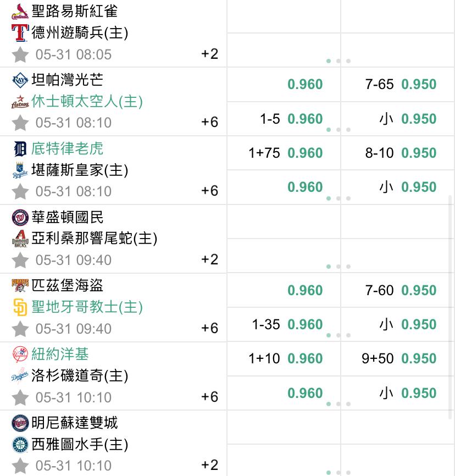Image resolution: width=455 pixels, height=476 pixels.
Task: Select the Houston Astros logo
Action: pyautogui.click(x=20, y=102)
